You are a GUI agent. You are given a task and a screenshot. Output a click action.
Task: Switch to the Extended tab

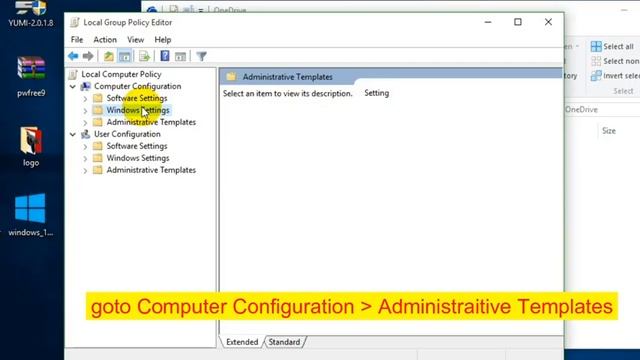(242, 342)
